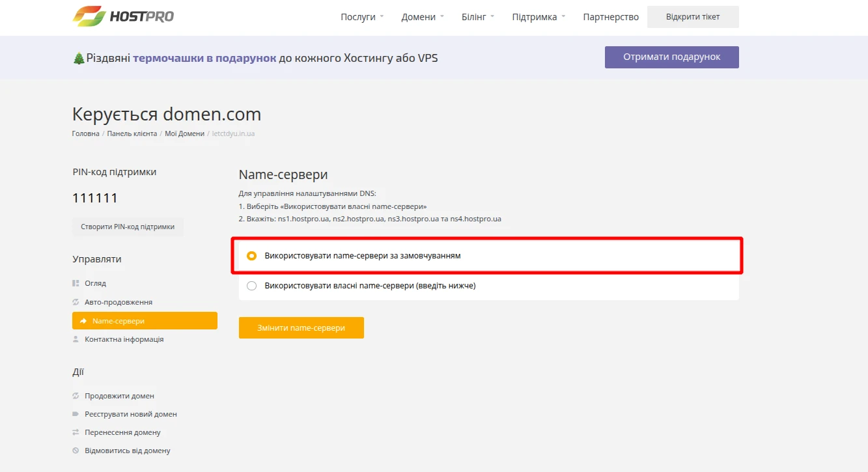Click the Змінити name-сервери button
Screen dimensions: 868x472
(x=301, y=327)
